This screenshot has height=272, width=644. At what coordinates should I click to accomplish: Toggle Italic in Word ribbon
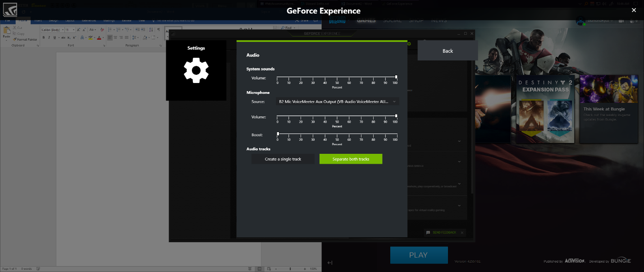(x=49, y=37)
